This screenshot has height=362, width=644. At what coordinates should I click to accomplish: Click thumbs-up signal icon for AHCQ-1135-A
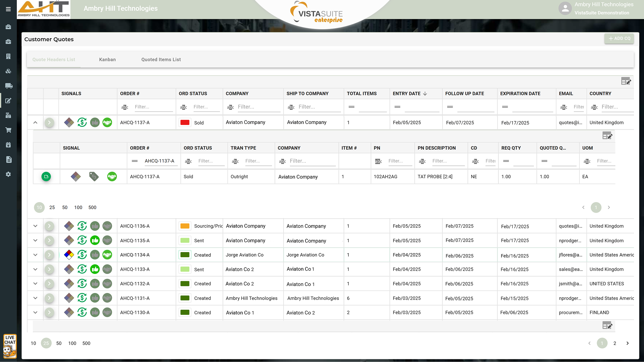pyautogui.click(x=95, y=240)
